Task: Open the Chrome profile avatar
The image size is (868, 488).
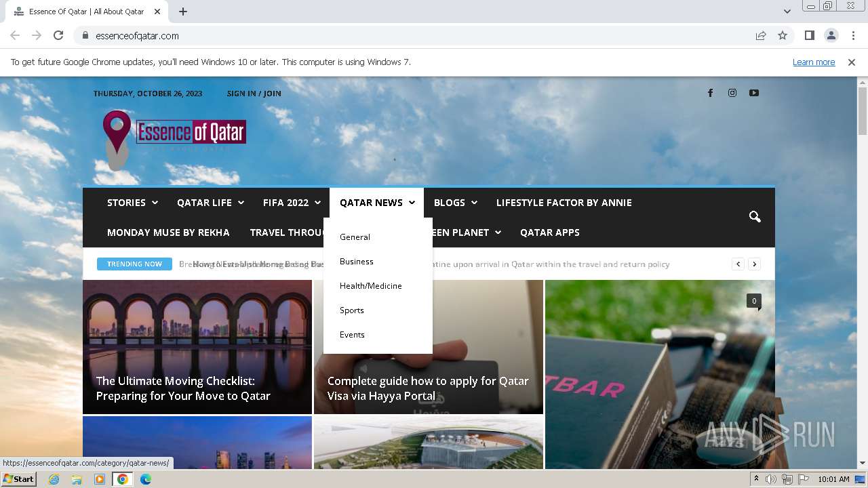Action: tap(831, 35)
